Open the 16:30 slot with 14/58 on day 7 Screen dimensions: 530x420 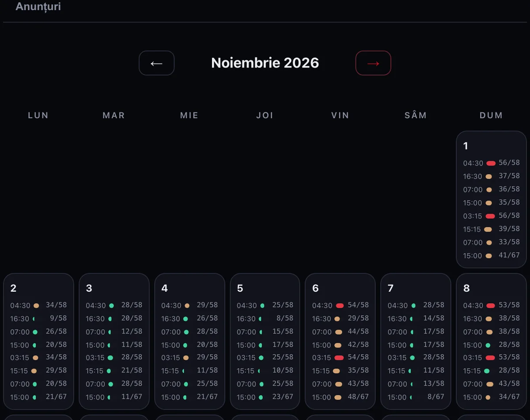pyautogui.click(x=416, y=319)
